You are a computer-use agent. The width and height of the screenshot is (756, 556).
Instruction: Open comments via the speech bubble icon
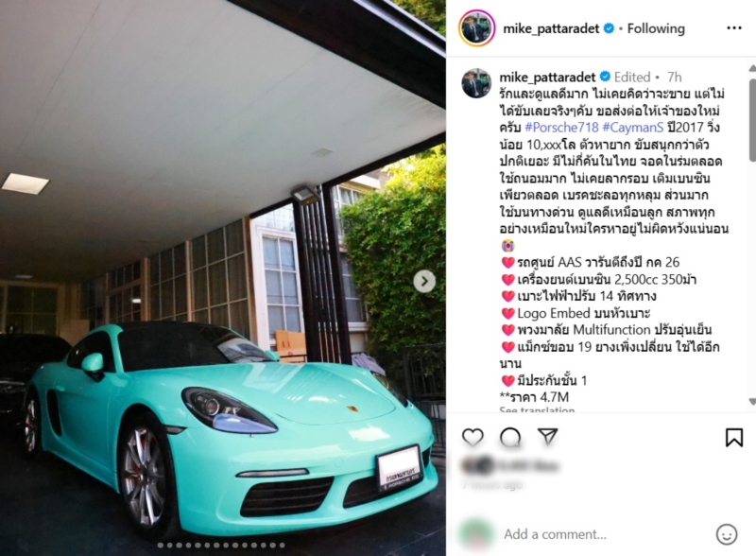[x=510, y=437]
